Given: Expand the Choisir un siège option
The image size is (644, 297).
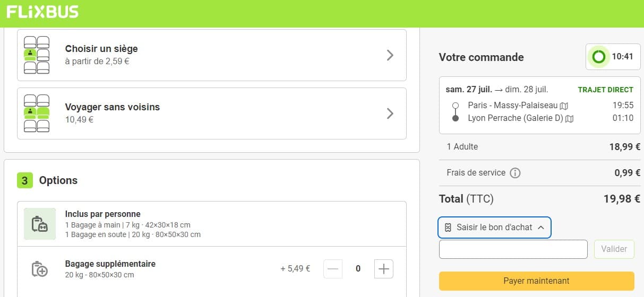Looking at the screenshot, I should tap(390, 55).
